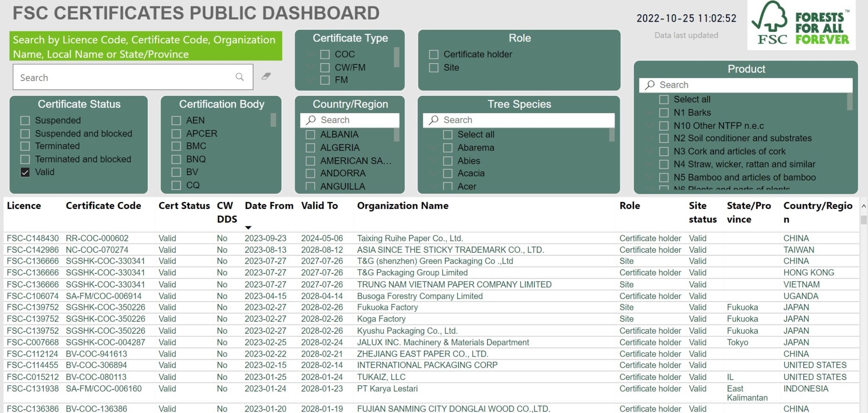Image resolution: width=868 pixels, height=413 pixels.
Task: Click the Certification Body list scrollbar
Action: point(273,120)
